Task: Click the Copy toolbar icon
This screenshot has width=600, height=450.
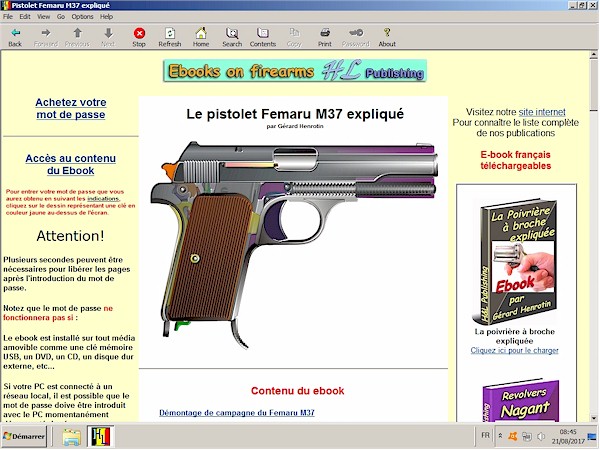Action: click(294, 37)
